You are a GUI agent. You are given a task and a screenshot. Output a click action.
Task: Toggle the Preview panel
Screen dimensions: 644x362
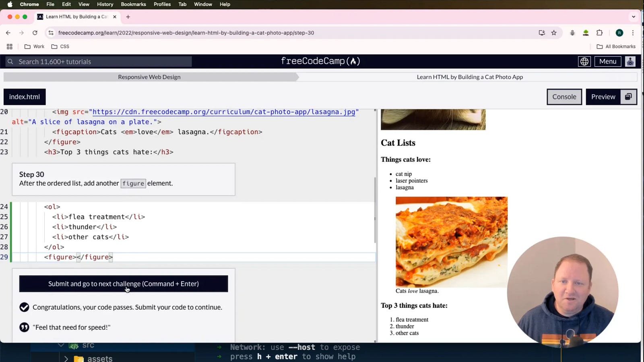pyautogui.click(x=603, y=97)
